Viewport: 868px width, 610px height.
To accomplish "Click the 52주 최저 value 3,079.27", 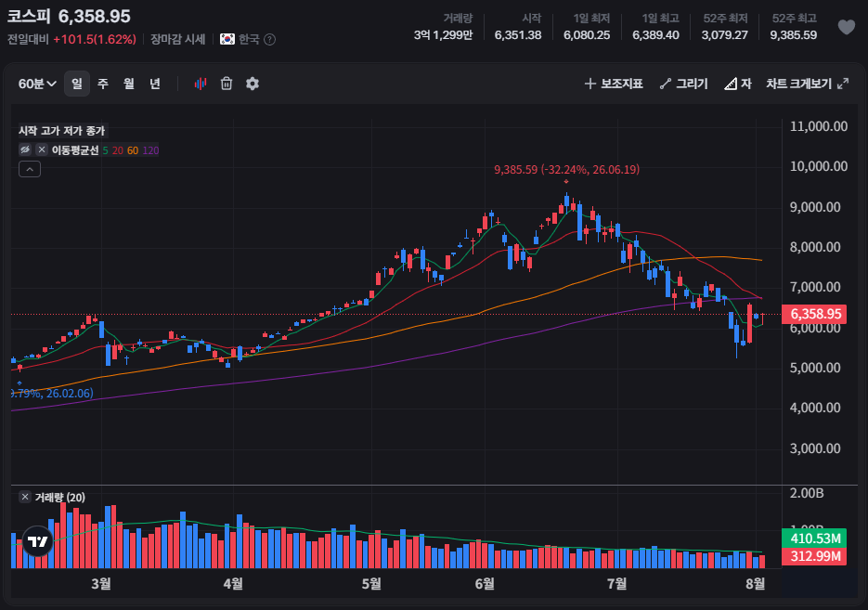I will (725, 35).
